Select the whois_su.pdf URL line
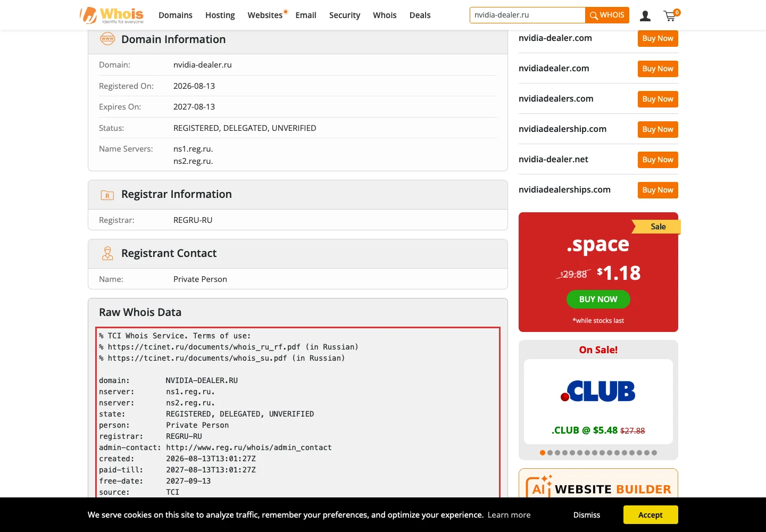 pyautogui.click(x=222, y=358)
